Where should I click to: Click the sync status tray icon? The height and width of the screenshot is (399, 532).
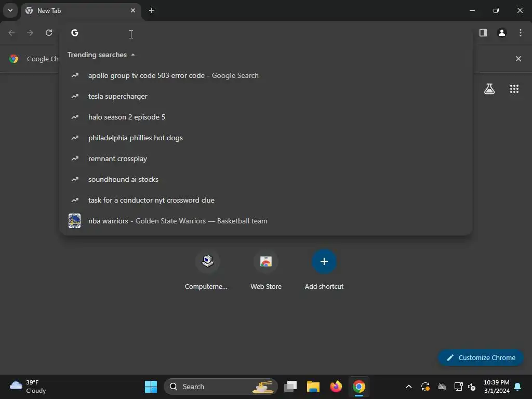pos(425,387)
